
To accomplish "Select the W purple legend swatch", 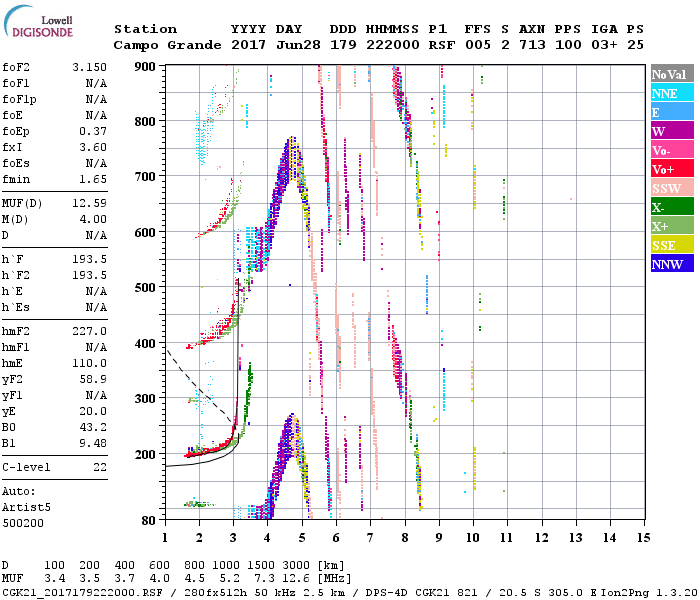I will tap(672, 131).
